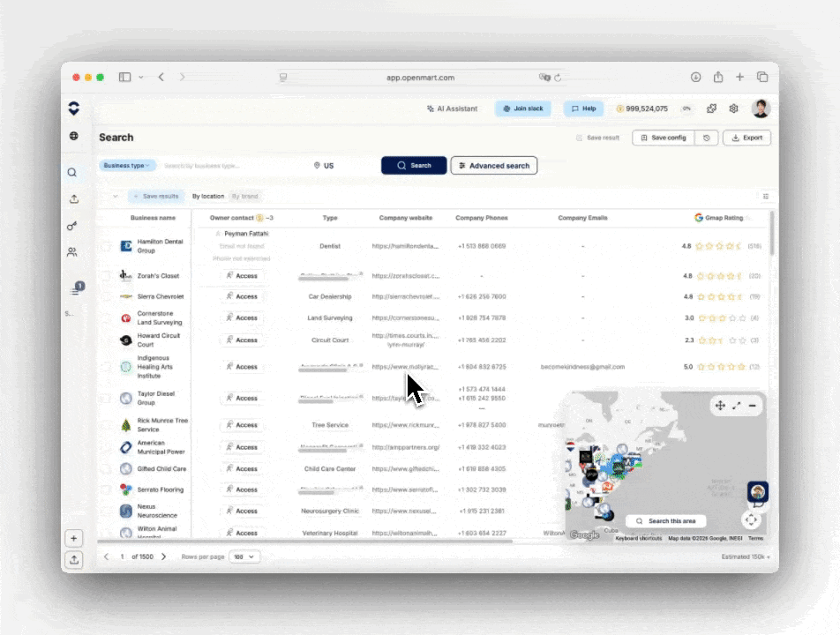
Task: Click the table vertical scrollbar
Action: [772, 234]
